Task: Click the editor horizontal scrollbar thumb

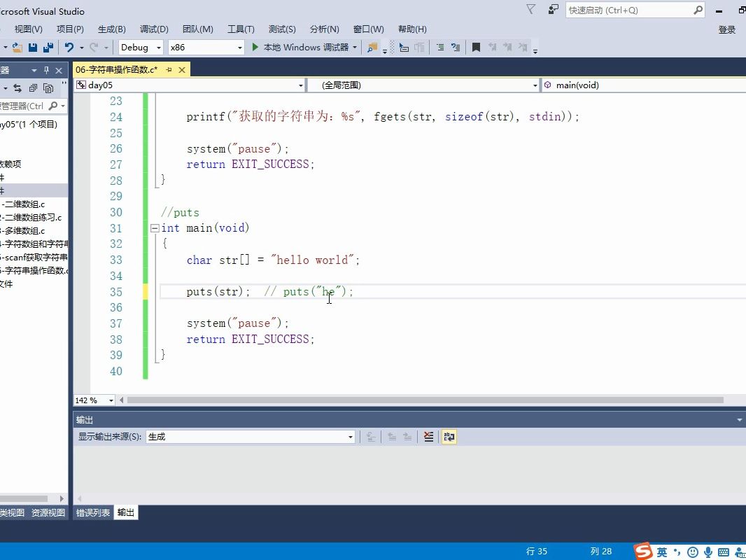Action: 425,400
